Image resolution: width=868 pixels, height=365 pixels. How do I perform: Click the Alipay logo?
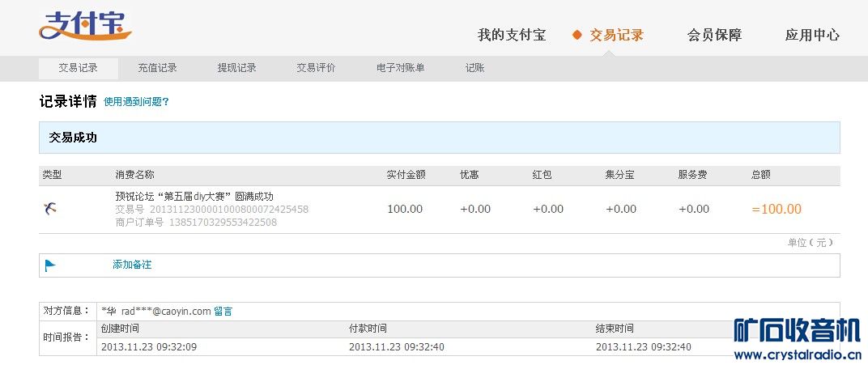point(84,26)
